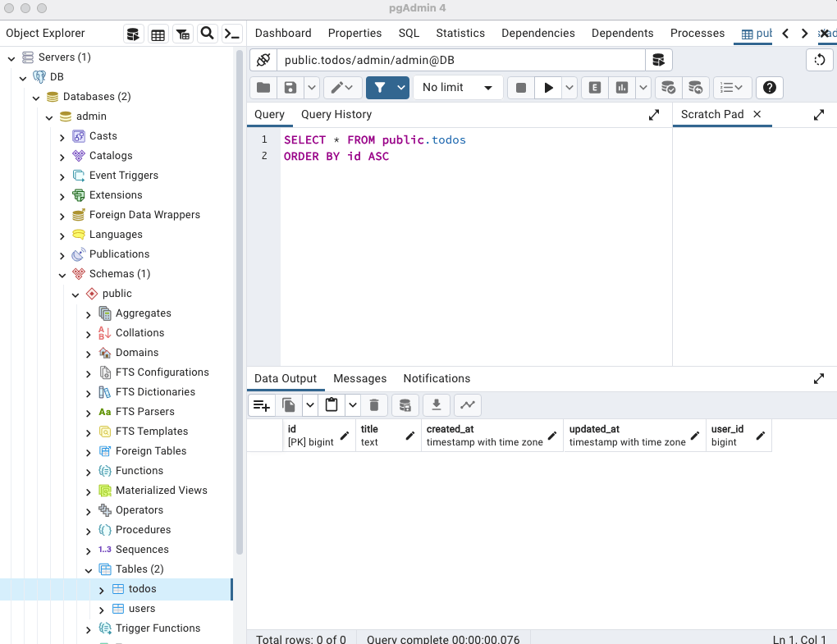This screenshot has height=644, width=837.
Task: Maximize the Data Output panel
Action: pyautogui.click(x=819, y=379)
